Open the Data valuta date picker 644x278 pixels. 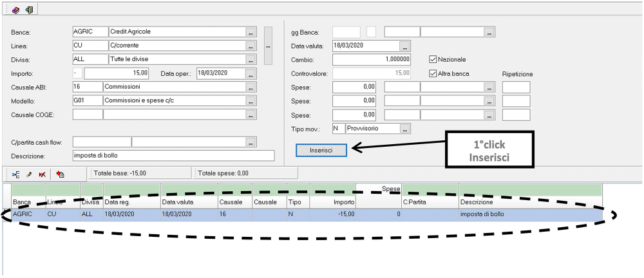pos(404,46)
